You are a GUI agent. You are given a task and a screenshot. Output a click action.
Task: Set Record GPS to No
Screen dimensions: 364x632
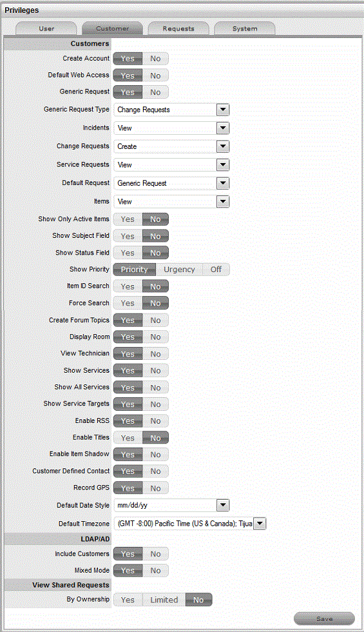155,488
